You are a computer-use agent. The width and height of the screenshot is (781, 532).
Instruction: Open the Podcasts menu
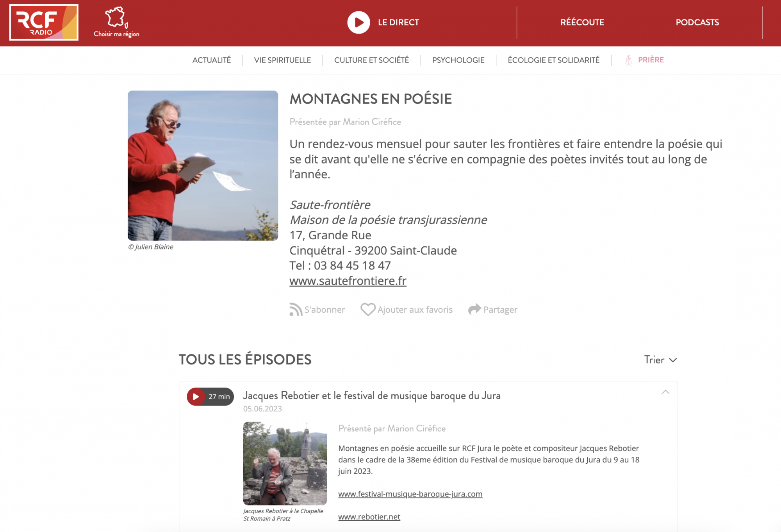(x=697, y=22)
